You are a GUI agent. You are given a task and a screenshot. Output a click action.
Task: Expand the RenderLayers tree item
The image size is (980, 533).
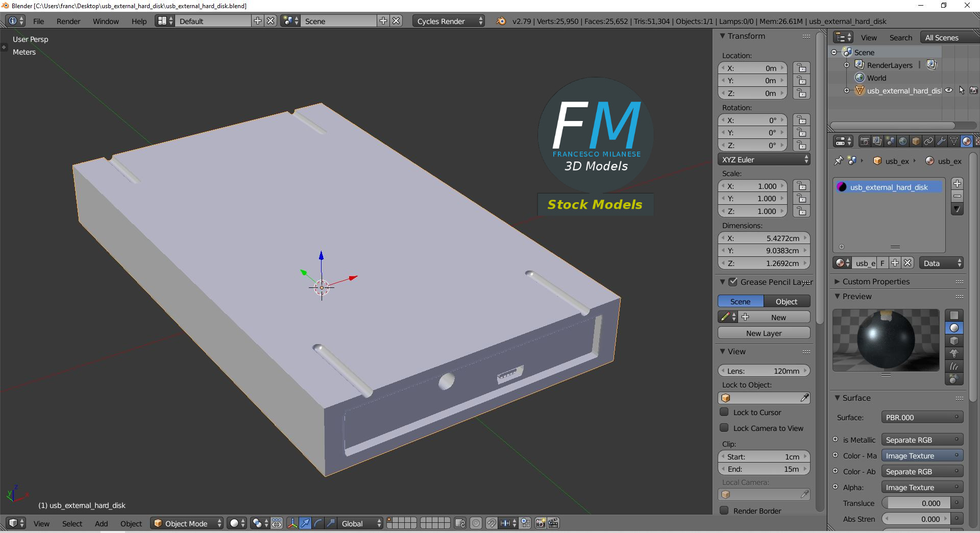(x=847, y=65)
